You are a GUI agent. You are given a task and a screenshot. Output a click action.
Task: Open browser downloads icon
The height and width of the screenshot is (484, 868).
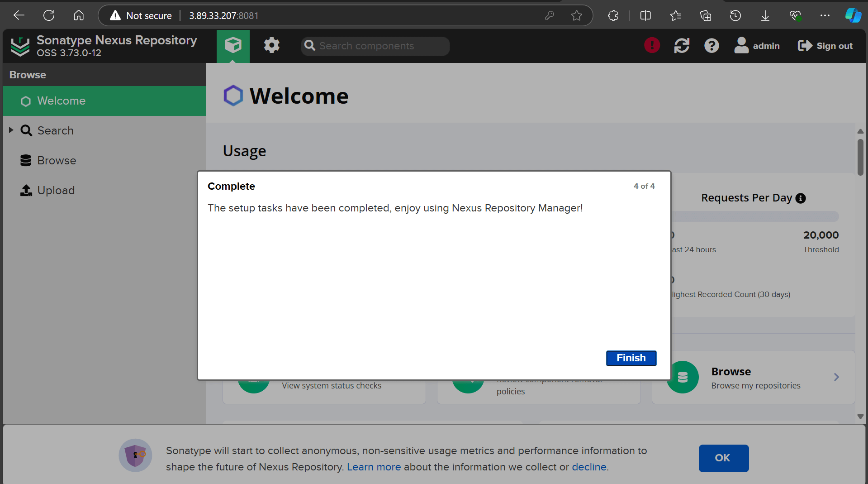pos(764,15)
